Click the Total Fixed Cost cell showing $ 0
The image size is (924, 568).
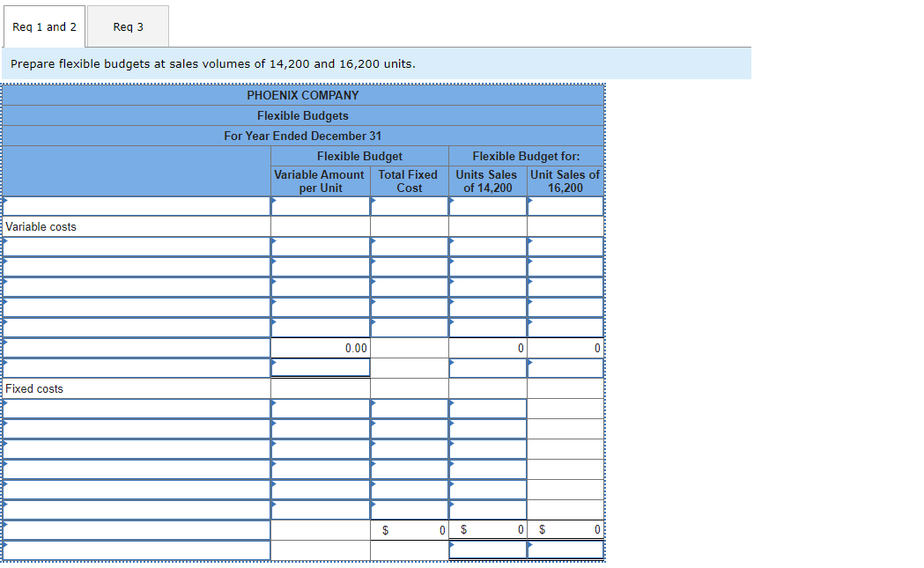point(408,528)
